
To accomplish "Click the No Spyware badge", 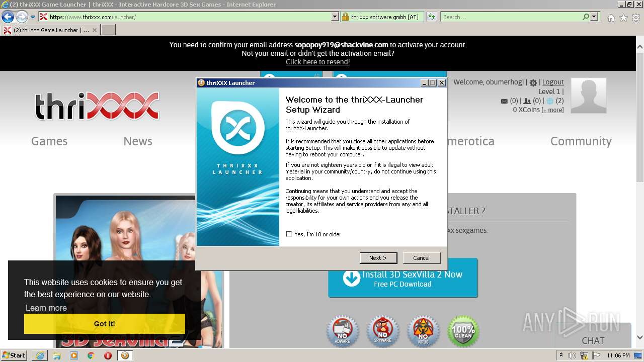I will [x=383, y=331].
